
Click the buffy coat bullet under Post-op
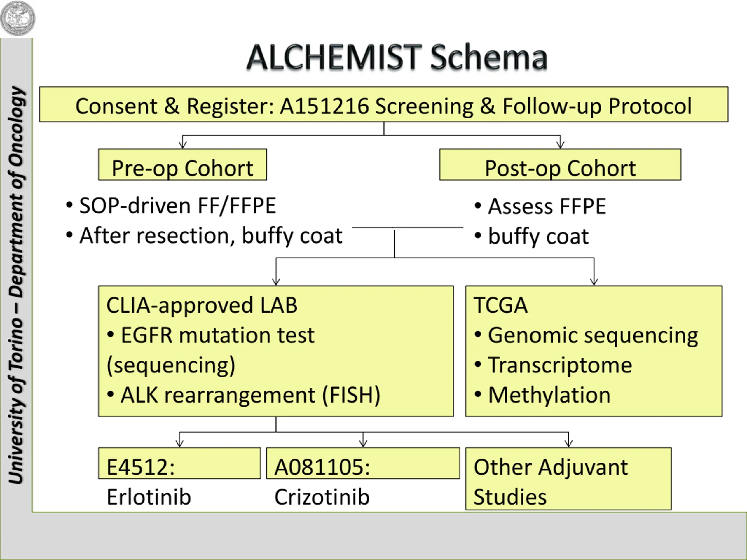click(x=532, y=236)
